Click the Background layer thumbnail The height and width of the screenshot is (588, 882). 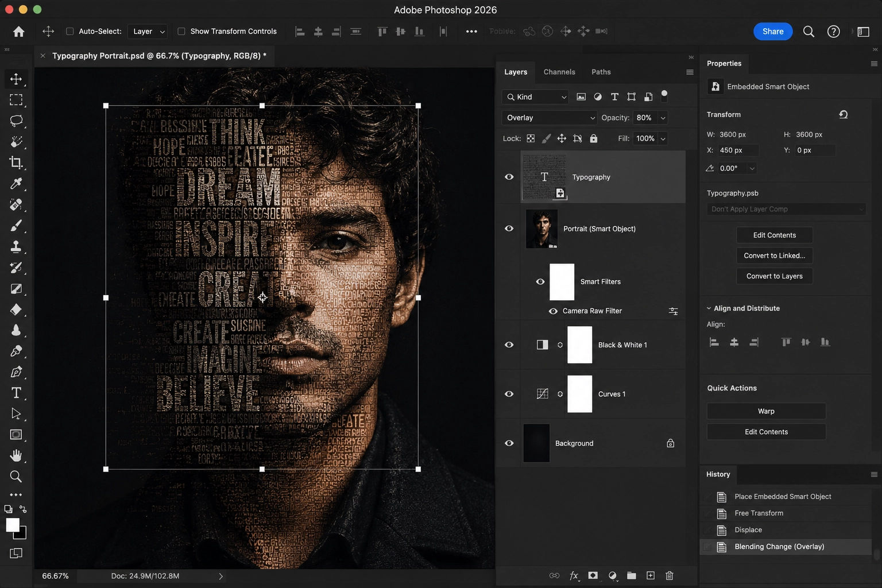coord(536,443)
